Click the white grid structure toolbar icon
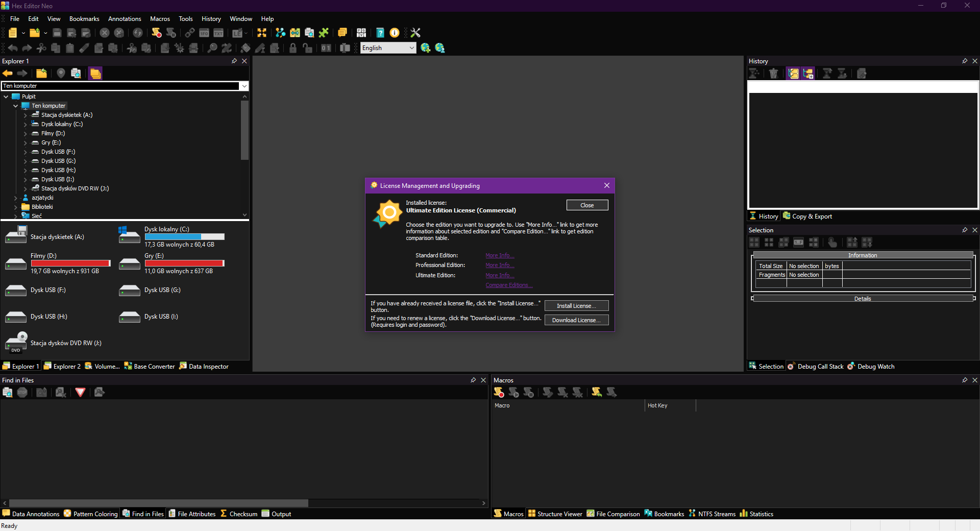Viewport: 980px width, 531px height. (x=361, y=33)
